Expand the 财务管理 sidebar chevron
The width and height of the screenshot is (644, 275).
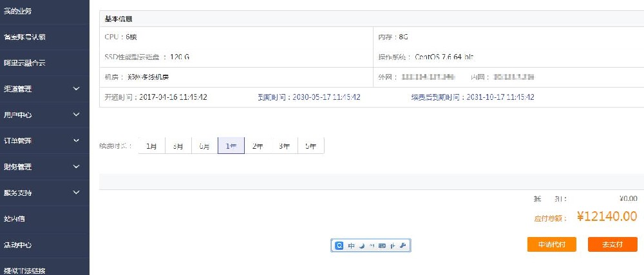coord(77,167)
